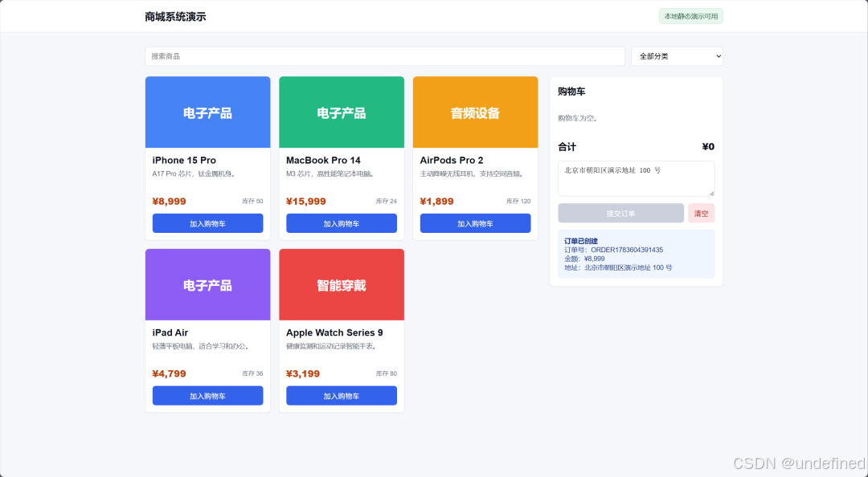Click the iPhone 15 Pro product name

184,160
